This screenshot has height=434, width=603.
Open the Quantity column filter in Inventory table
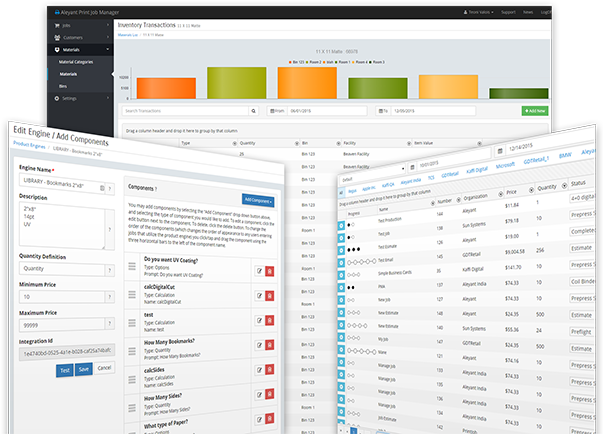click(297, 143)
